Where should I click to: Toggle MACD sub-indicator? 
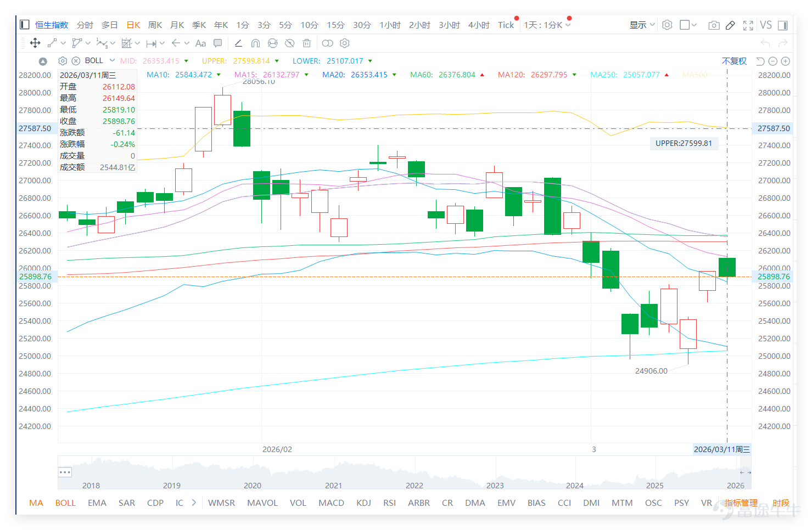click(332, 503)
